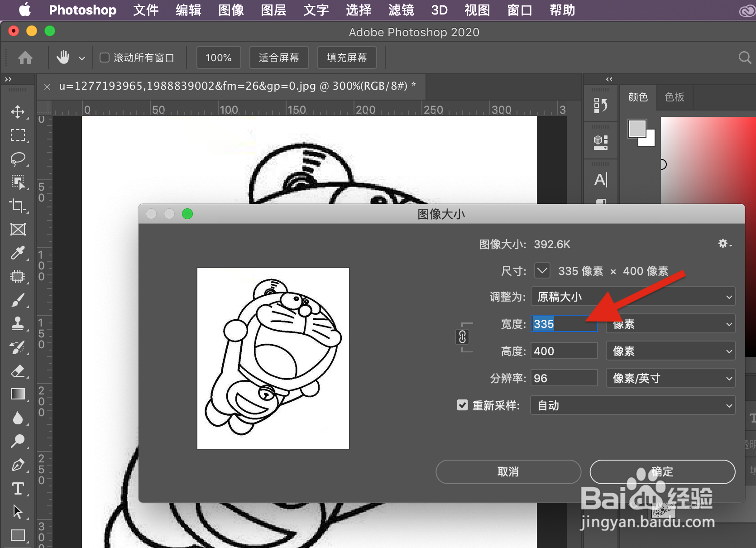The height and width of the screenshot is (548, 756).
Task: Select the Move tool
Action: 18,111
